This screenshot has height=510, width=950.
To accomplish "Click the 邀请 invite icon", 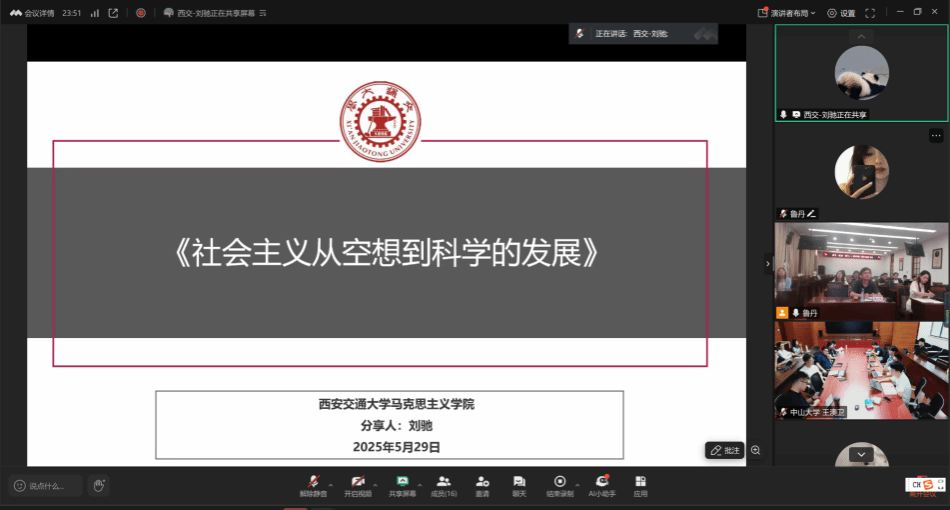I will pos(482,485).
